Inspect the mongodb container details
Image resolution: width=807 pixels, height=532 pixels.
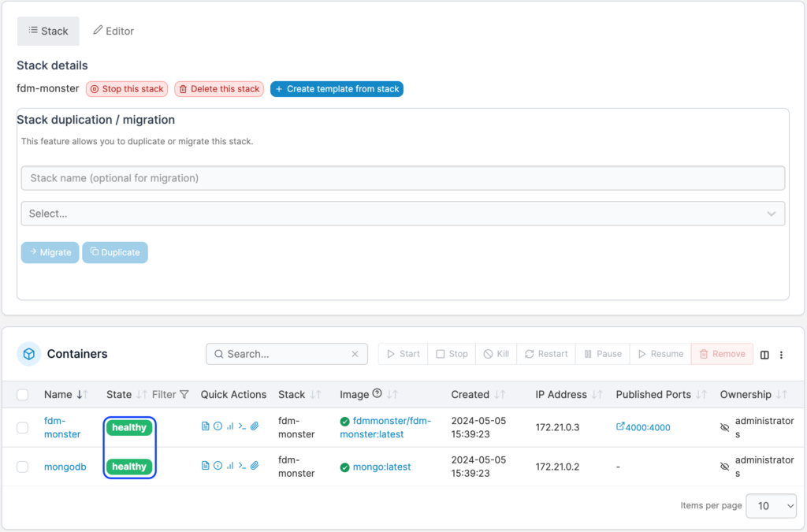tap(218, 465)
